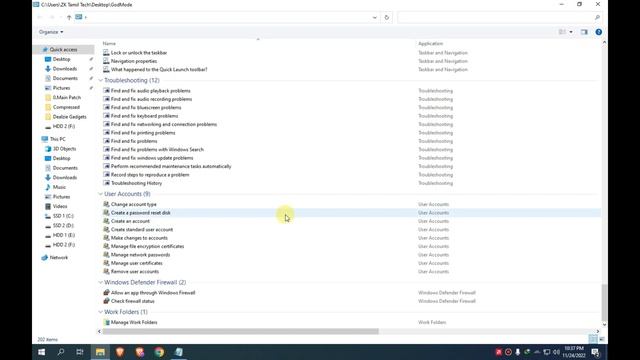Click the Remove user accounts icon

(106, 271)
